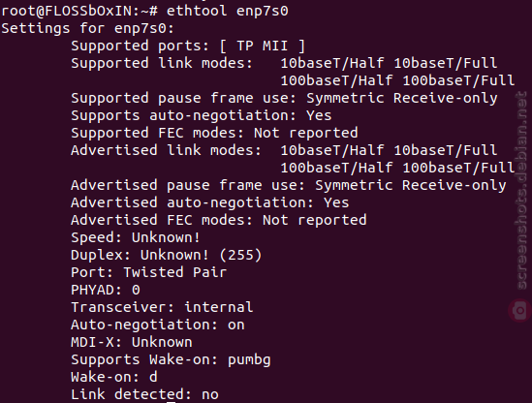The width and height of the screenshot is (532, 403).
Task: Click the 'Speed: Unknown!' line
Action: tap(136, 237)
